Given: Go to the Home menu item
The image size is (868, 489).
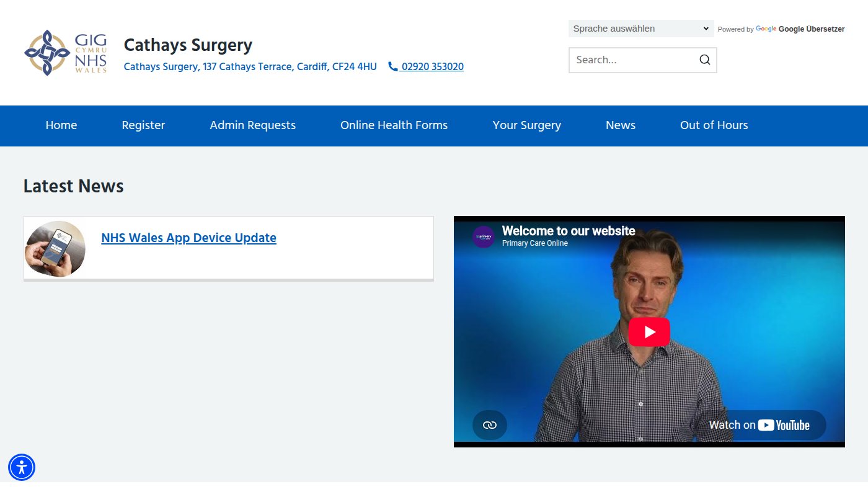Looking at the screenshot, I should (61, 125).
